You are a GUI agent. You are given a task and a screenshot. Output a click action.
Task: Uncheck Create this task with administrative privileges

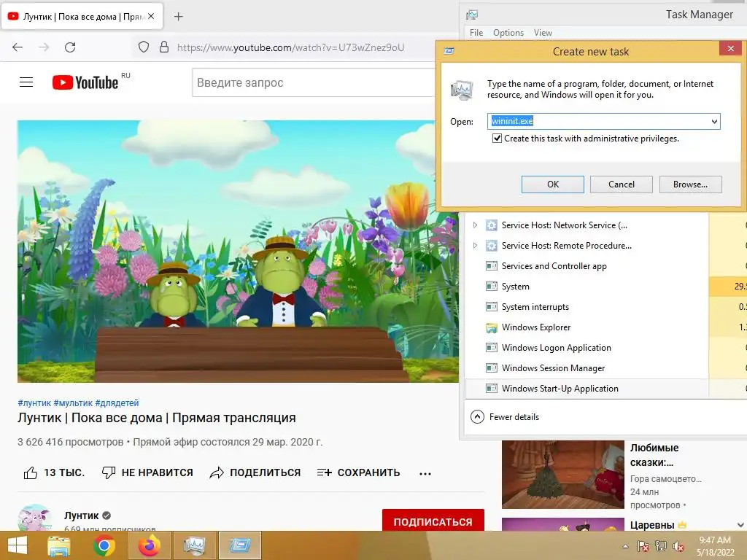click(497, 139)
